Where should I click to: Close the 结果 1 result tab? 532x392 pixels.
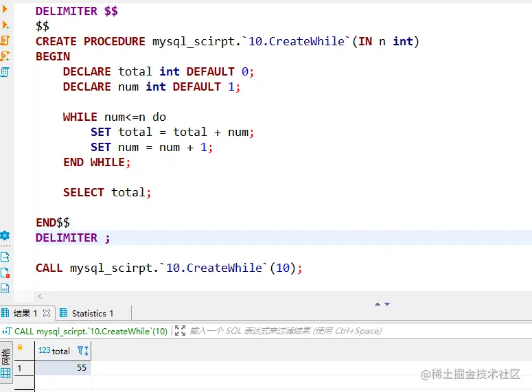point(47,313)
